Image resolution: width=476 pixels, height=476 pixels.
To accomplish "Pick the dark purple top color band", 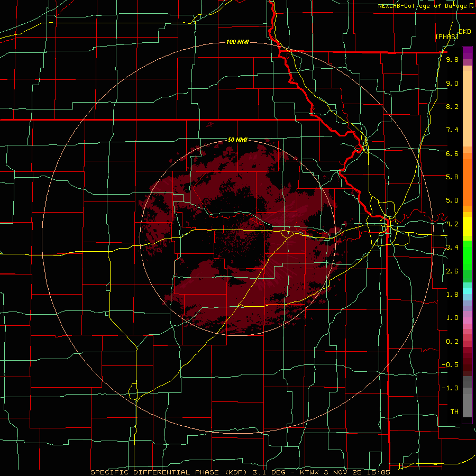I will pos(467,53).
